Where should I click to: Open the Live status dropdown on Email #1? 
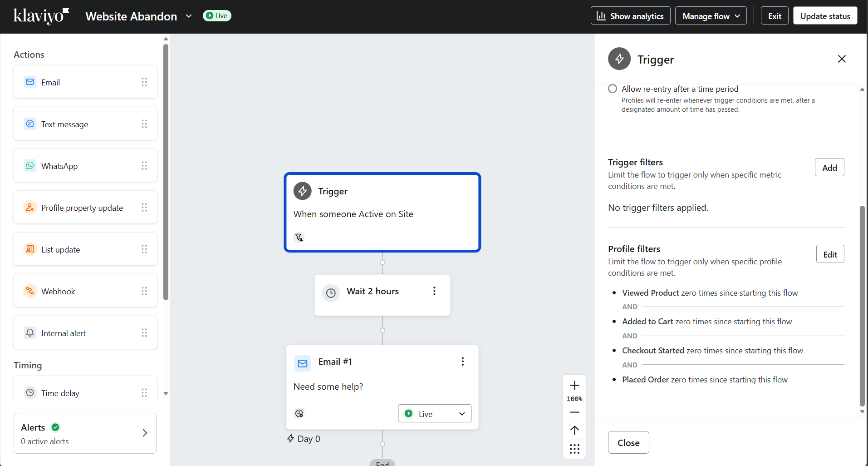[434, 413]
